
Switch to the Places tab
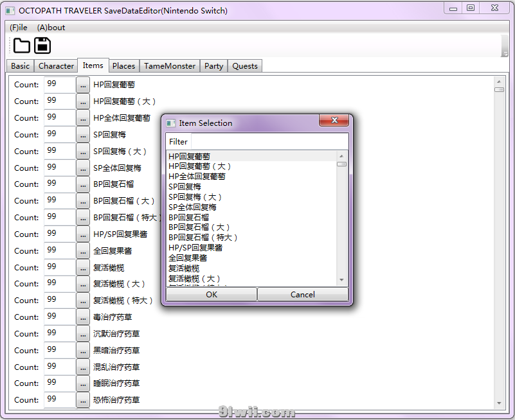pyautogui.click(x=124, y=66)
